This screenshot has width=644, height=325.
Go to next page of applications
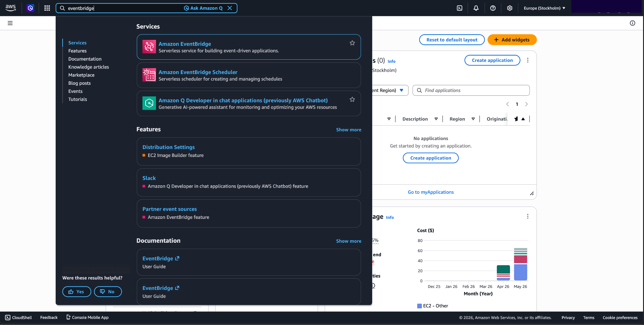coord(526,104)
